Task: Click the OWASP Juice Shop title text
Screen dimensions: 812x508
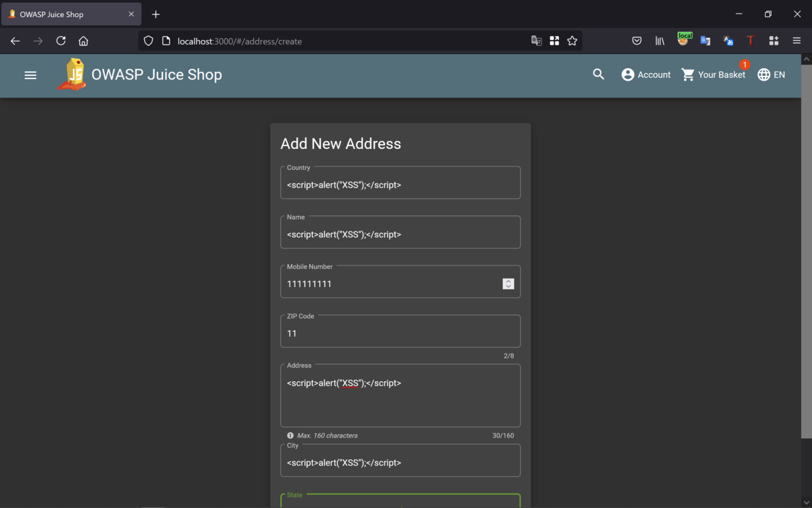Action: tap(156, 75)
